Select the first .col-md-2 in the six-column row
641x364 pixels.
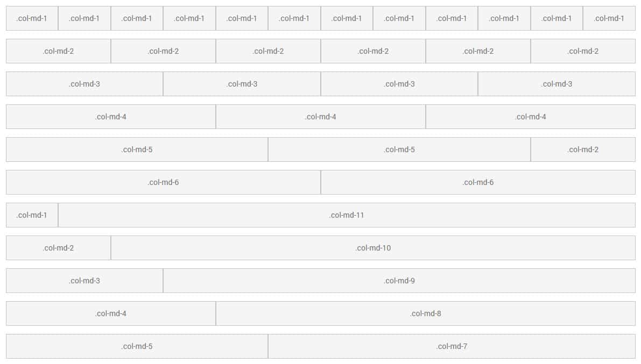59,51
